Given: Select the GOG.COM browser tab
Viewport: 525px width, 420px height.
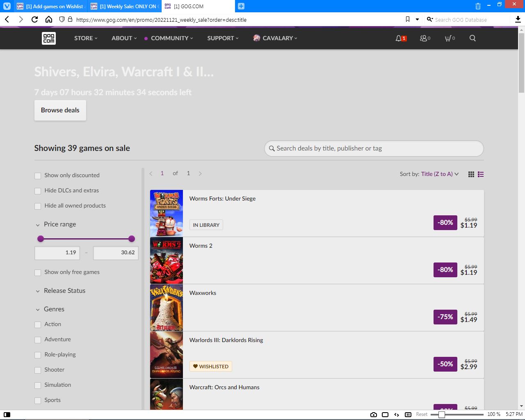Looking at the screenshot, I should click(x=198, y=6).
